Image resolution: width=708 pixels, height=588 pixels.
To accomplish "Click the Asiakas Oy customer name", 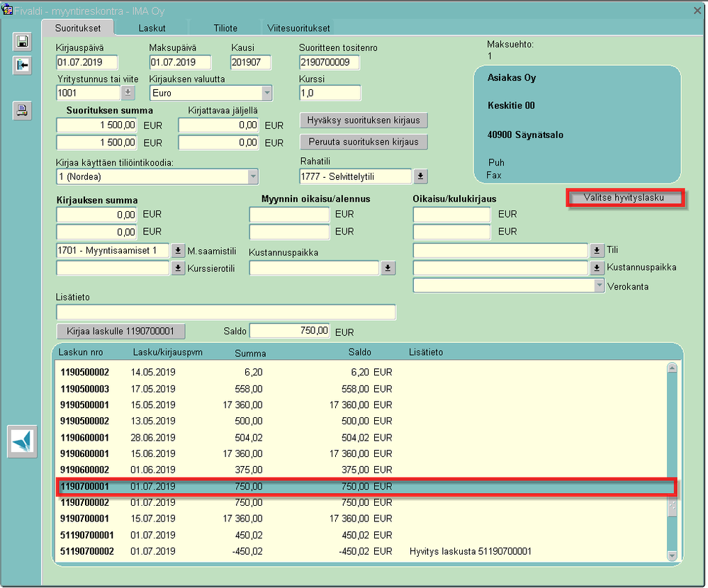I will click(512, 78).
